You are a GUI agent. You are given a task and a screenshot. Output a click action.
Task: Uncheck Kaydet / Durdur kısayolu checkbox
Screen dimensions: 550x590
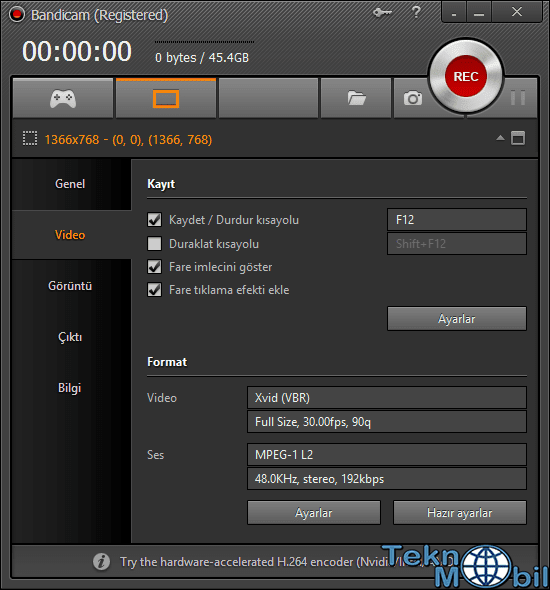click(x=154, y=220)
